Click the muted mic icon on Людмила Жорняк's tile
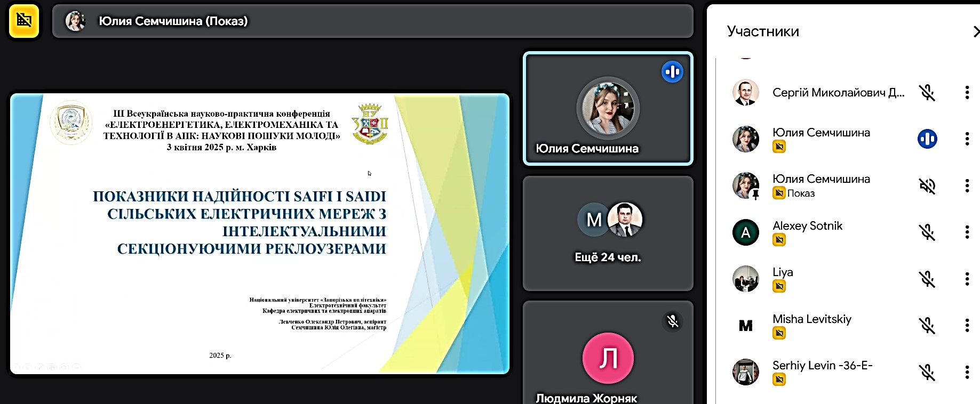This screenshot has width=980, height=404. coord(672,321)
